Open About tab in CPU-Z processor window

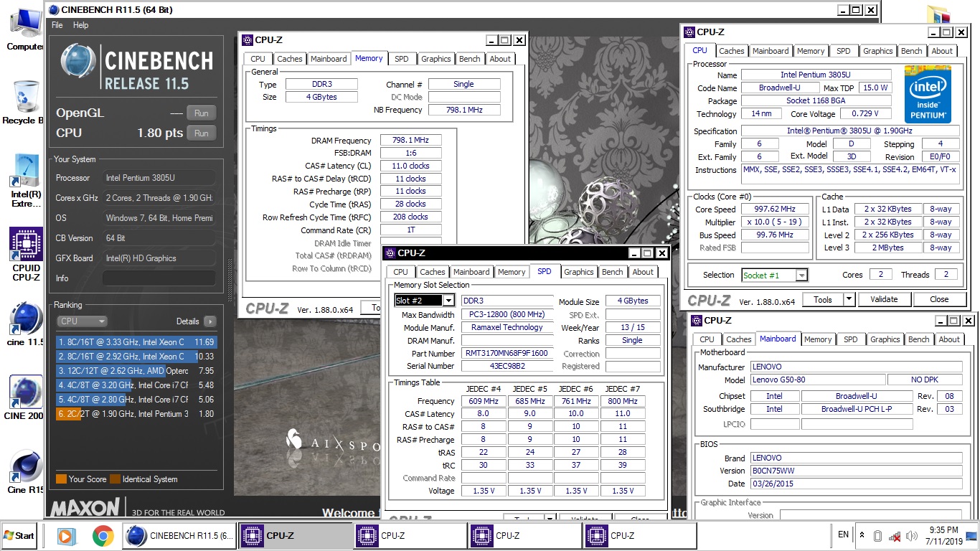pyautogui.click(x=943, y=51)
